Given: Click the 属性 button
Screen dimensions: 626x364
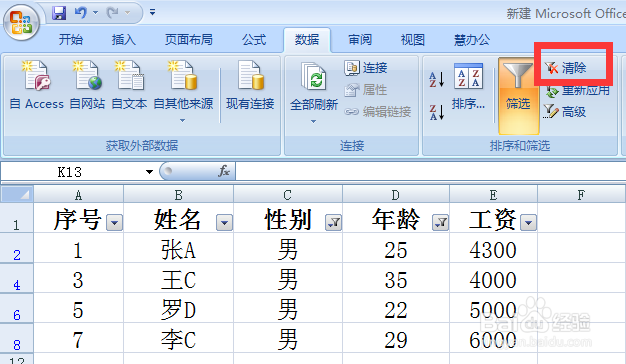Looking at the screenshot, I should tap(366, 90).
